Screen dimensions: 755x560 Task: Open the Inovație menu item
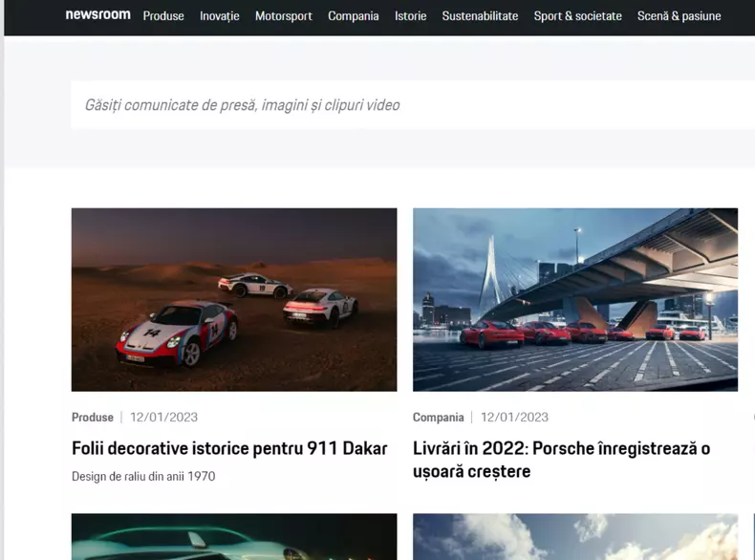tap(220, 16)
